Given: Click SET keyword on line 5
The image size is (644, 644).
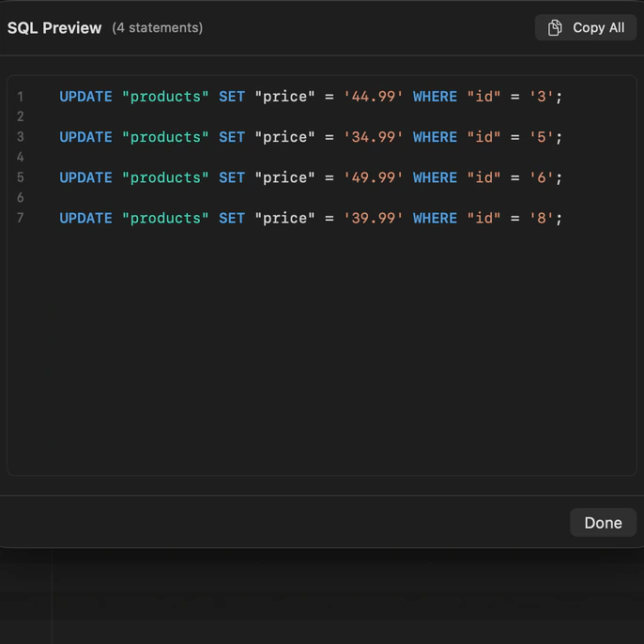Looking at the screenshot, I should tap(232, 177).
